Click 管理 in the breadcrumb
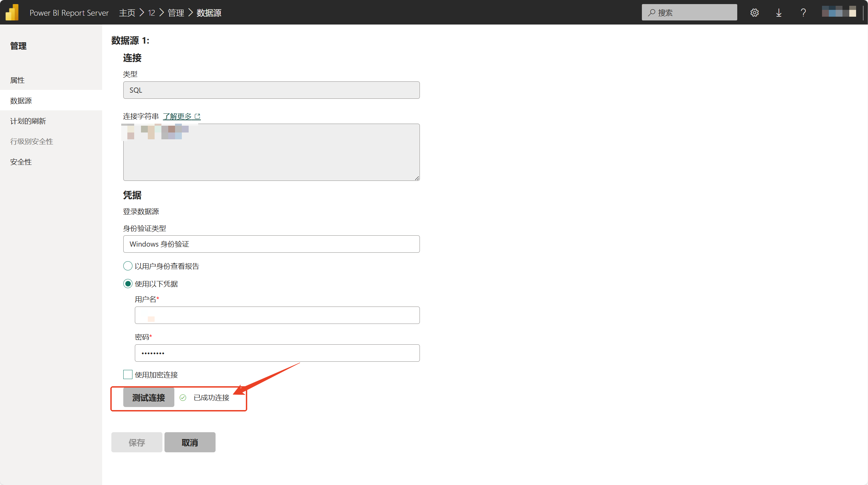The height and width of the screenshot is (485, 868). coord(176,13)
